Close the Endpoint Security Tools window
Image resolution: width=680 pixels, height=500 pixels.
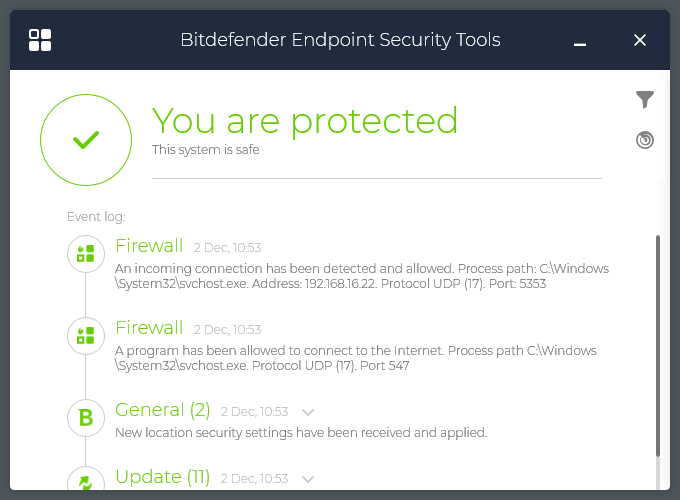[640, 40]
